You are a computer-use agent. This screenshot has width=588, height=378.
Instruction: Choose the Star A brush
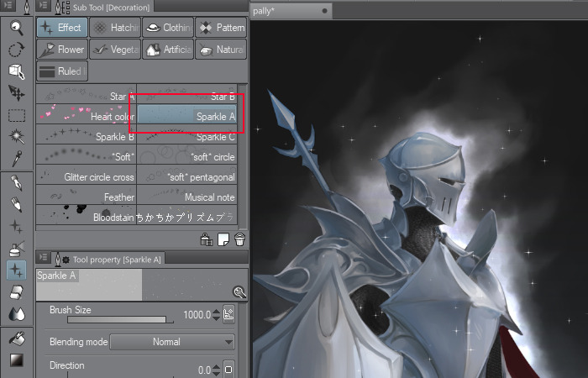point(87,94)
